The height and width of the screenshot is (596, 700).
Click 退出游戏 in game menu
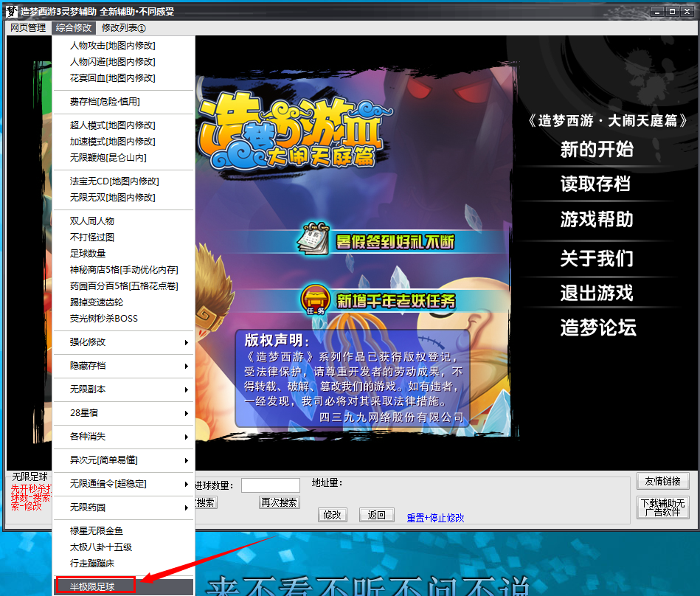pyautogui.click(x=597, y=293)
